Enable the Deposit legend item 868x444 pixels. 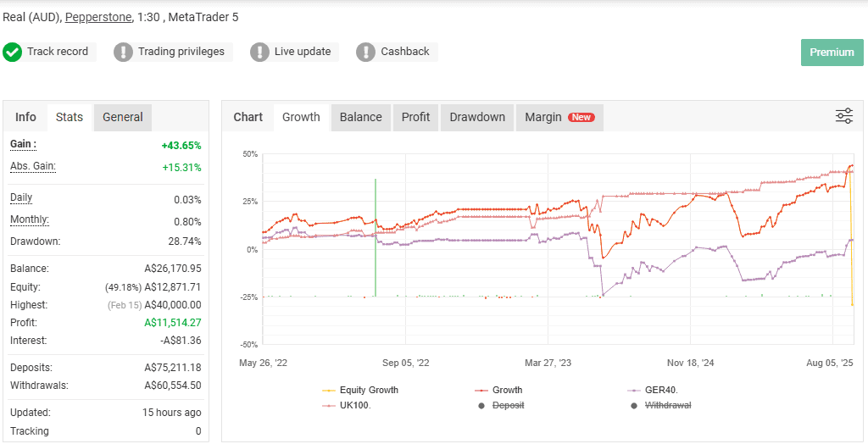tap(507, 405)
